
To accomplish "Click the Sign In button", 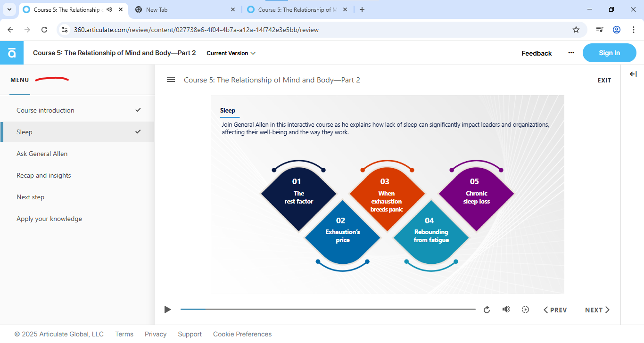I will pos(610,53).
